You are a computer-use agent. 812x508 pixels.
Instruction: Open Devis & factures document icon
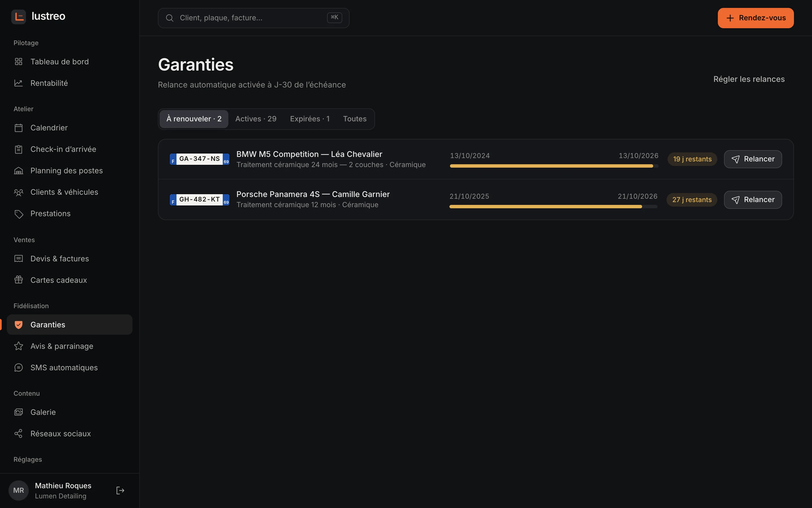click(18, 259)
